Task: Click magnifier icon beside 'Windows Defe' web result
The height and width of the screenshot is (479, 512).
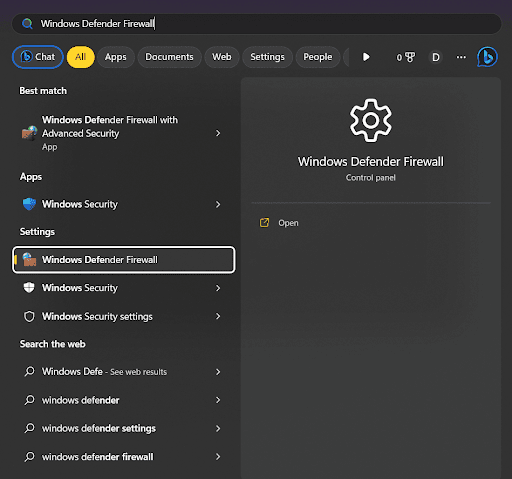Action: point(29,371)
